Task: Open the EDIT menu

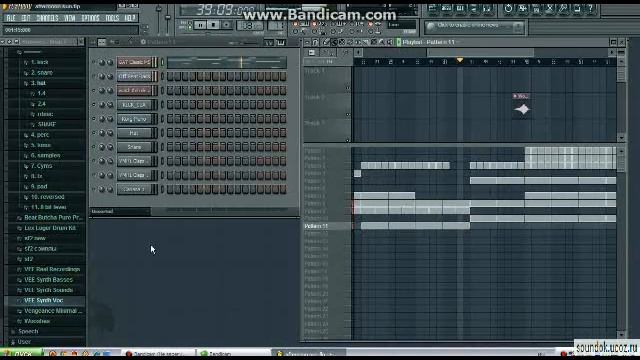Action: click(26, 18)
